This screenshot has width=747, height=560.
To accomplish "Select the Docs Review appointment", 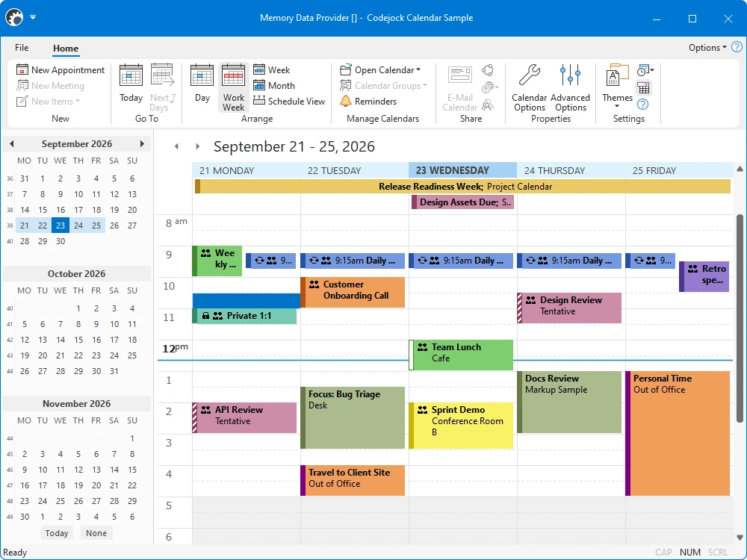I will [569, 402].
